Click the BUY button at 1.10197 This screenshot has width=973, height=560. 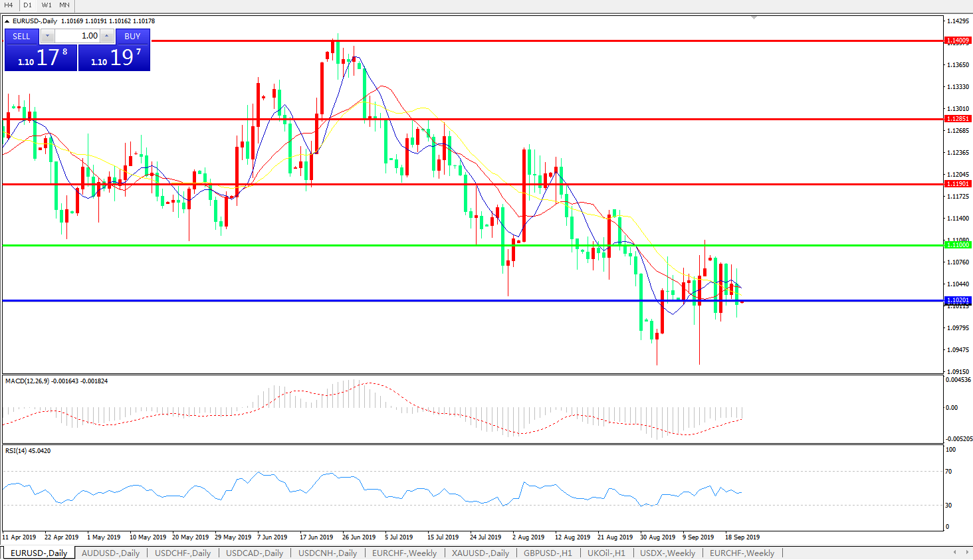pyautogui.click(x=114, y=57)
